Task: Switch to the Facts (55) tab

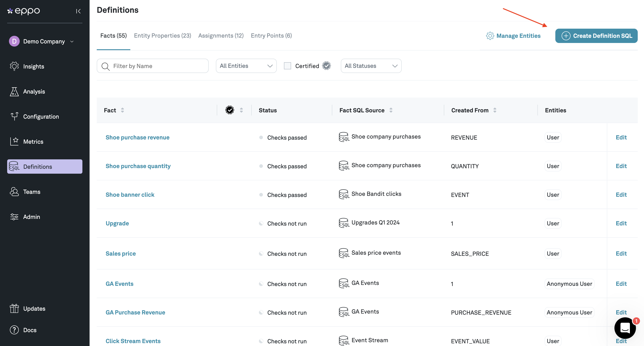Action: click(x=114, y=36)
